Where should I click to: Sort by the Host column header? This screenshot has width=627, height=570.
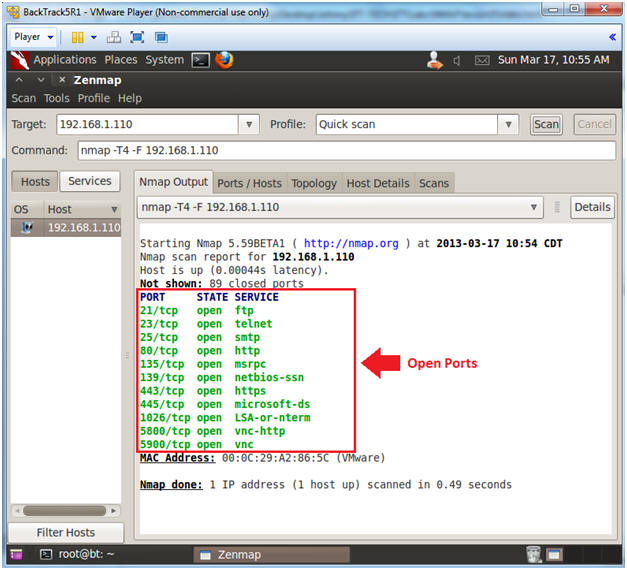[82, 210]
